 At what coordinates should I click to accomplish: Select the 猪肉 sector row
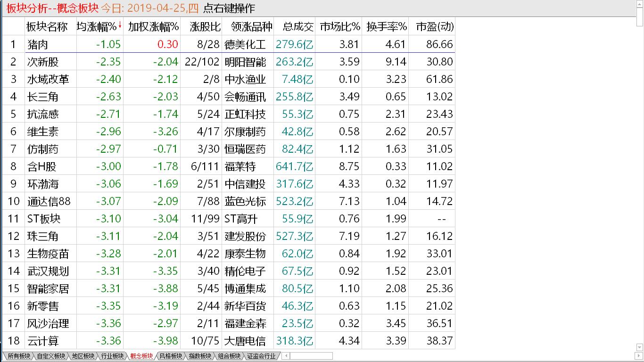(x=228, y=44)
